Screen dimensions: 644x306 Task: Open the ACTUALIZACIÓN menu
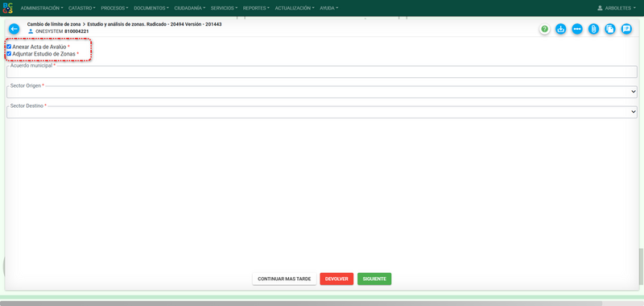pos(295,8)
